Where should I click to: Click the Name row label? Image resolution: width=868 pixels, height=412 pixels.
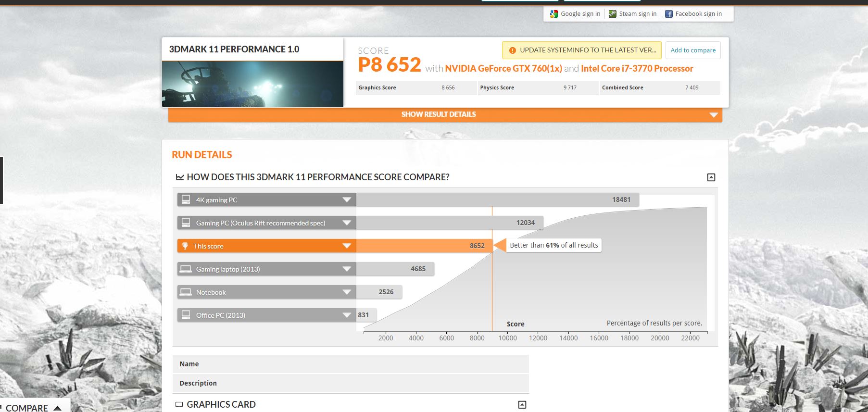[189, 364]
